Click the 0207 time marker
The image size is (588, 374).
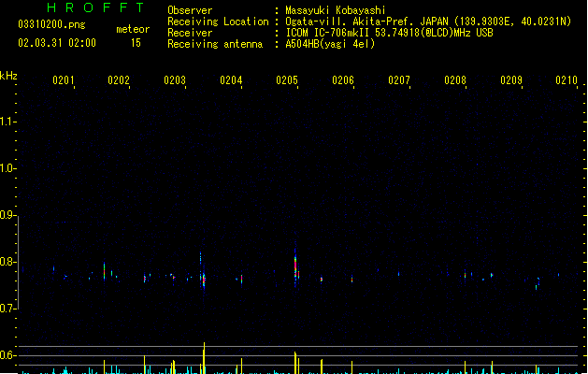point(399,80)
